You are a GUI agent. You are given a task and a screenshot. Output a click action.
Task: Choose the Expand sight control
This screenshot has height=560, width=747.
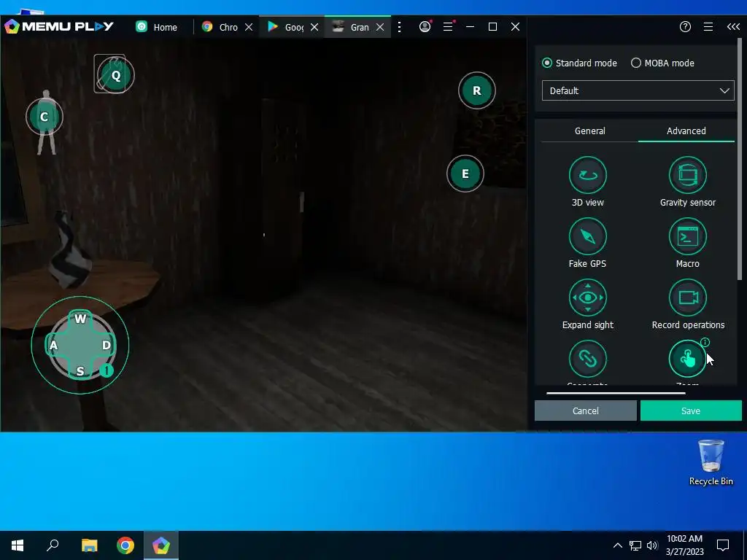(x=587, y=297)
